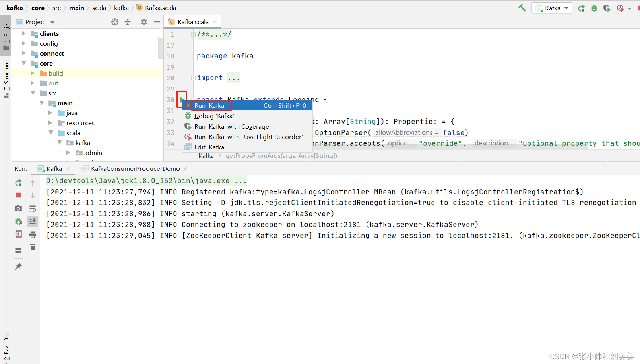Collapse the main folder arrow

point(42,103)
